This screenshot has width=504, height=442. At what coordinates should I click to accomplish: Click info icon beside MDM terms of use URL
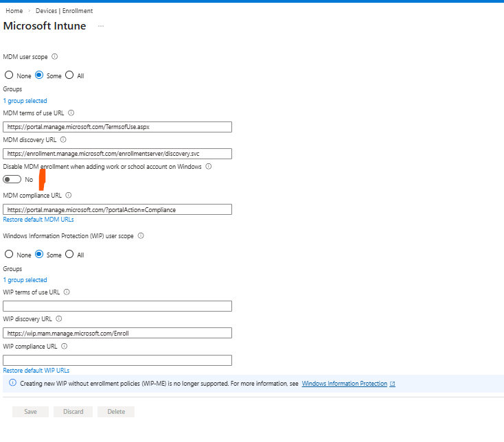71,113
